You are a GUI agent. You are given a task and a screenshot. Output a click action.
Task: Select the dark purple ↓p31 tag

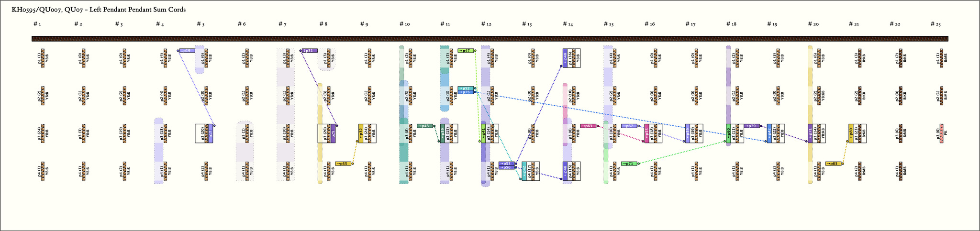[x=310, y=51]
